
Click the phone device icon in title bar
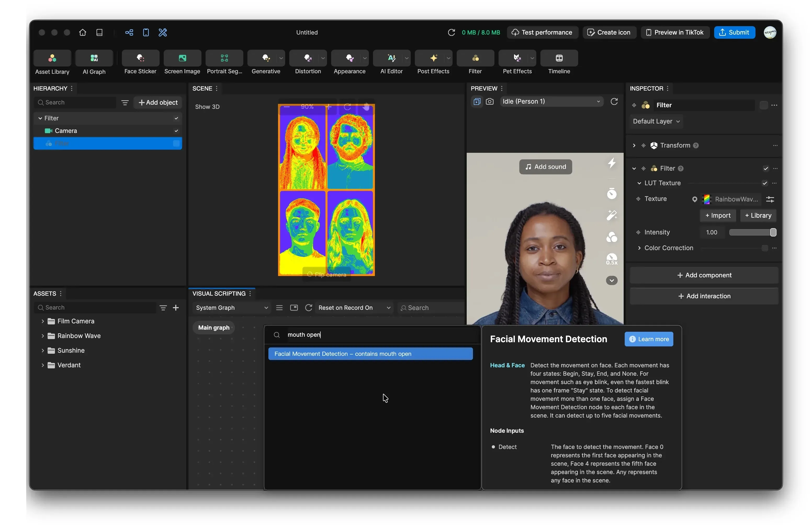point(146,32)
